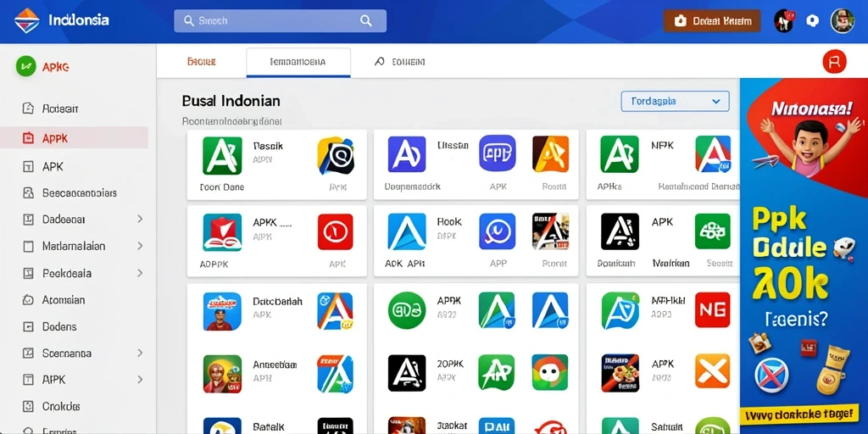Open the green cloud app icon above Seeitt
The height and width of the screenshot is (434, 868).
[x=713, y=231]
